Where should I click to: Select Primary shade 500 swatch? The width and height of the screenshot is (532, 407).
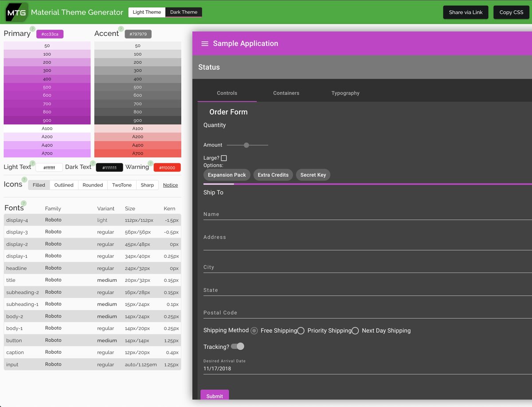pyautogui.click(x=47, y=87)
